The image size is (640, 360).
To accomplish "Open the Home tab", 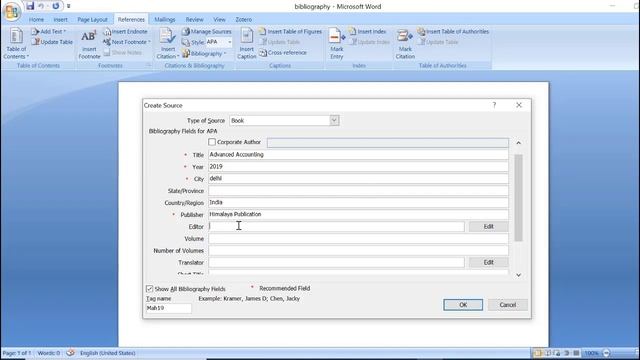I will 36,19.
